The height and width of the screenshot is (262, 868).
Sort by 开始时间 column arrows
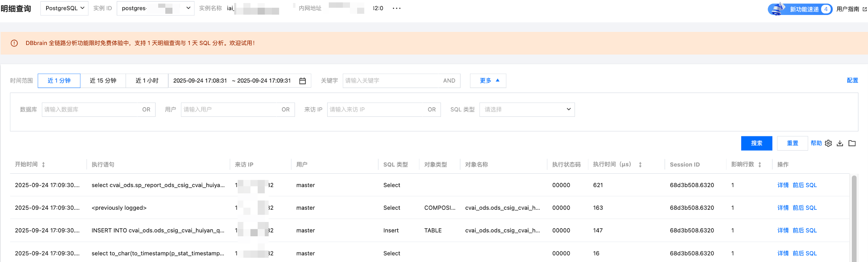(x=43, y=165)
